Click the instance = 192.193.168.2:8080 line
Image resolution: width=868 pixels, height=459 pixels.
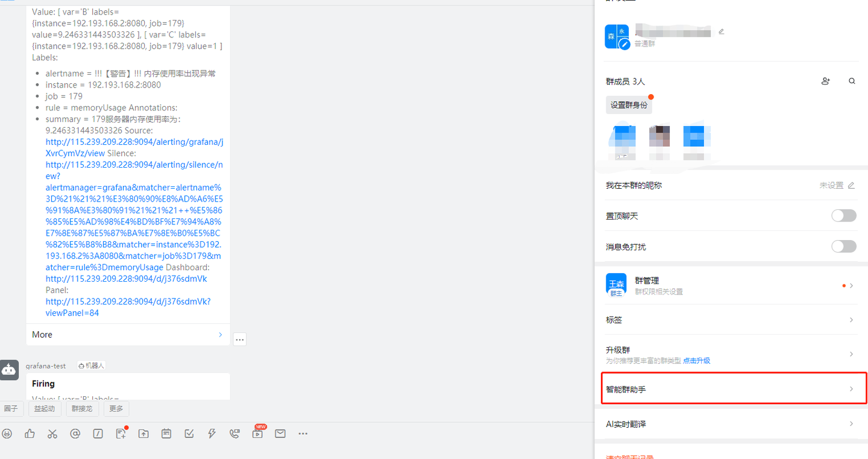[x=103, y=85]
